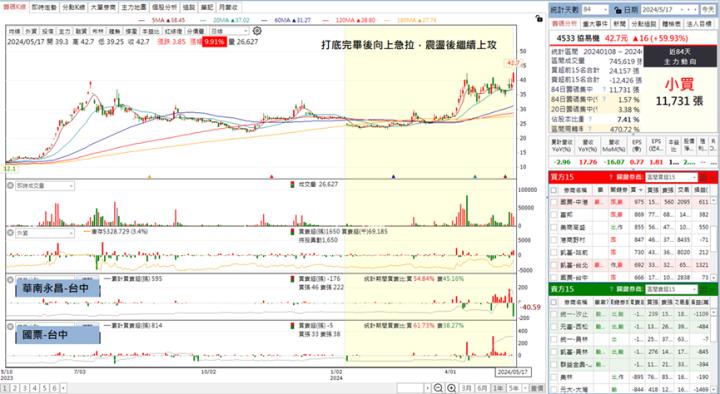
Task: Select the 1年 range button
Action: 497,388
